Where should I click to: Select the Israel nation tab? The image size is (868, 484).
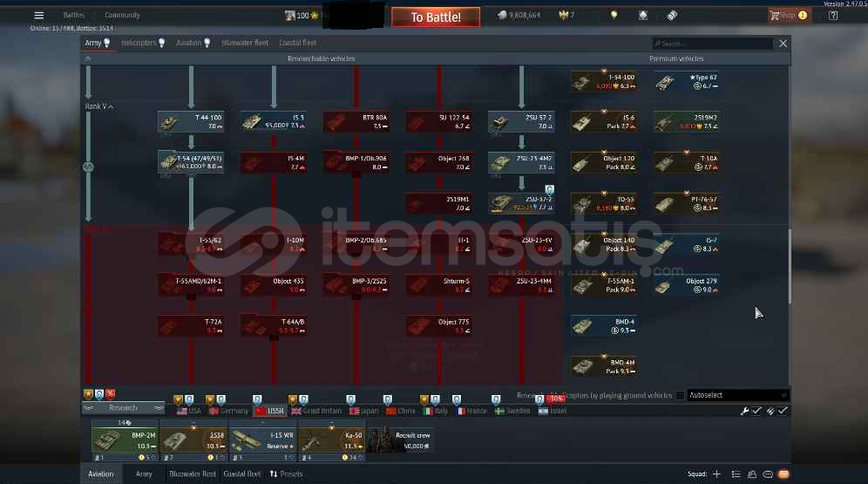pos(553,411)
